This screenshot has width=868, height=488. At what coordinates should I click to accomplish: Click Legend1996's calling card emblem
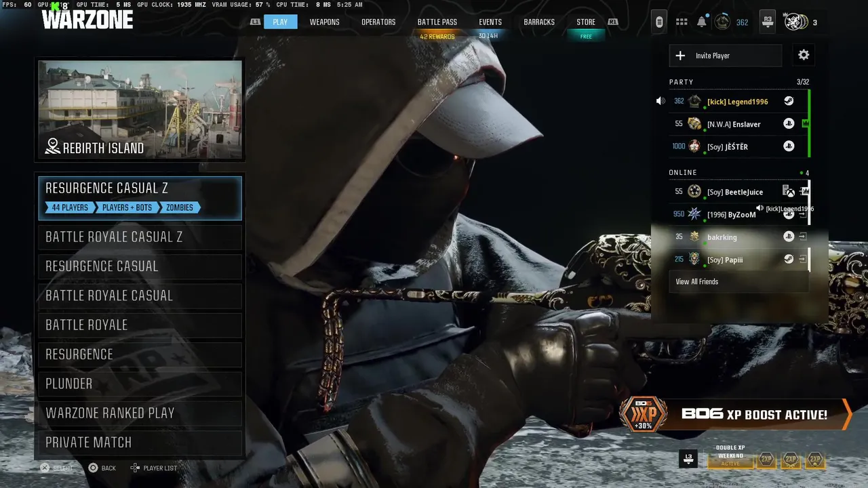[694, 102]
